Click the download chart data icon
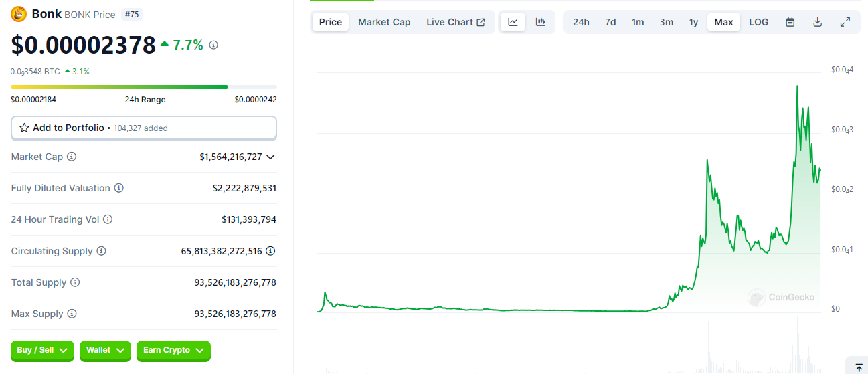The image size is (868, 374). click(x=817, y=22)
